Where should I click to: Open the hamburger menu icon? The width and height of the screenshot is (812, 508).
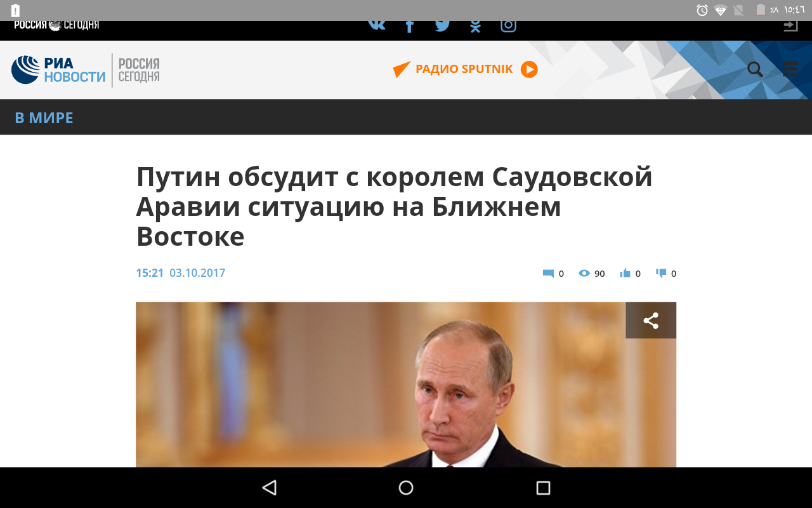(790, 69)
